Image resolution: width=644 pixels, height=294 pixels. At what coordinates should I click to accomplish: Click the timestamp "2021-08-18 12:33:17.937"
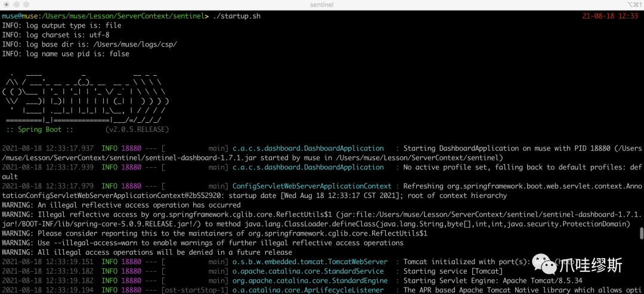pyautogui.click(x=48, y=148)
